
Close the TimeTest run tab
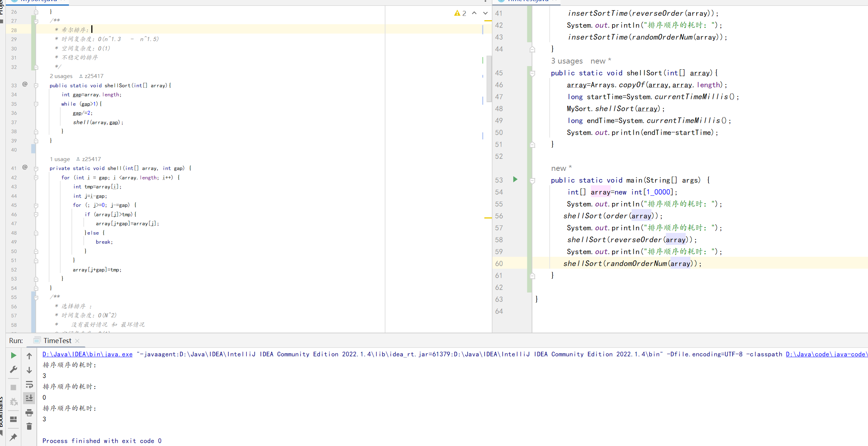pos(77,341)
